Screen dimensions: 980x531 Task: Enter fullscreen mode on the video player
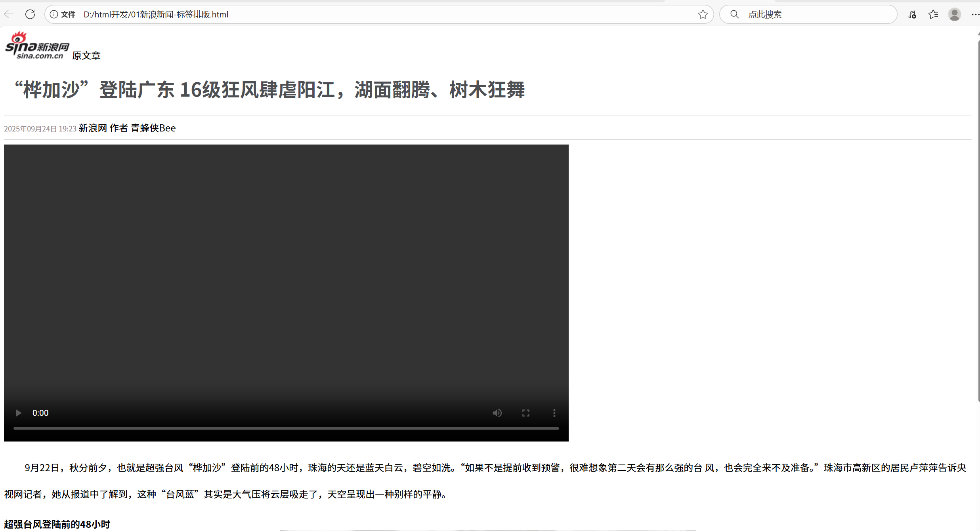tap(525, 413)
